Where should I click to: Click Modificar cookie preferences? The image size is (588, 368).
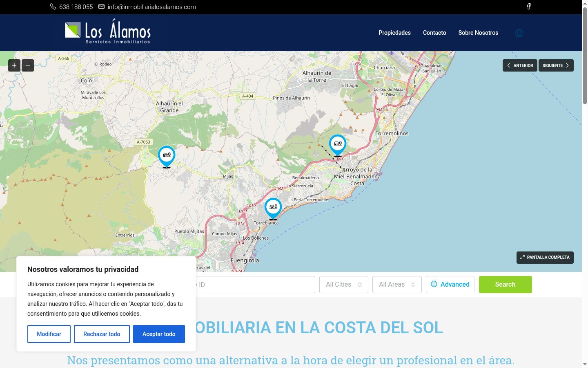click(49, 334)
